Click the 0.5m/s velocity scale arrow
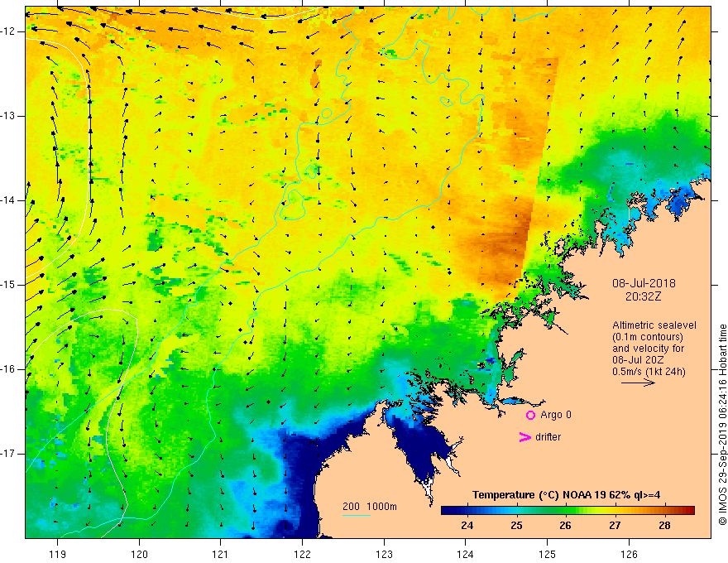Screen dimensions: 728x563 638,383
